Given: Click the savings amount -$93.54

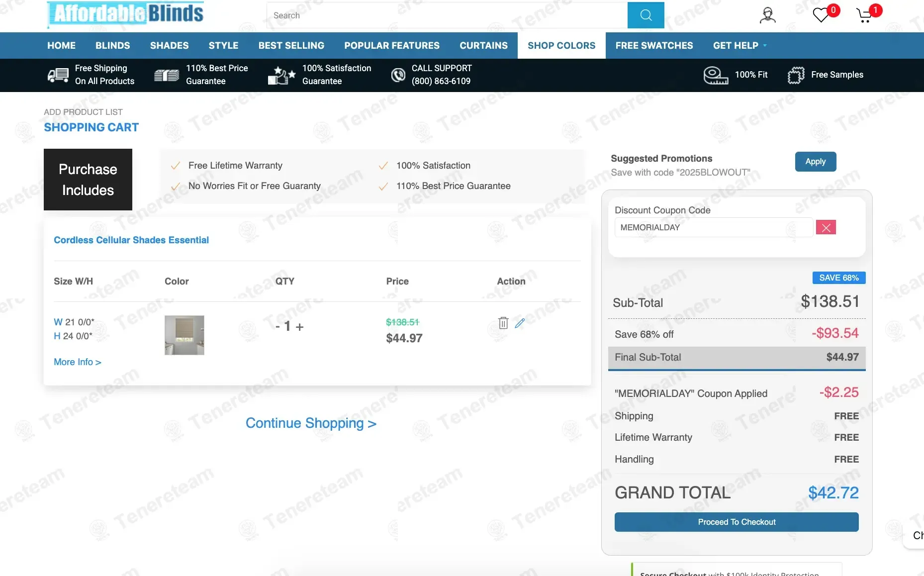Looking at the screenshot, I should click(835, 333).
